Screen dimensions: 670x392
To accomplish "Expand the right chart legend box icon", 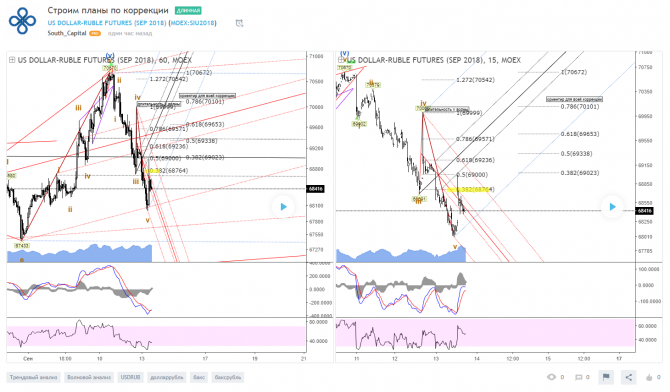I will [x=341, y=60].
